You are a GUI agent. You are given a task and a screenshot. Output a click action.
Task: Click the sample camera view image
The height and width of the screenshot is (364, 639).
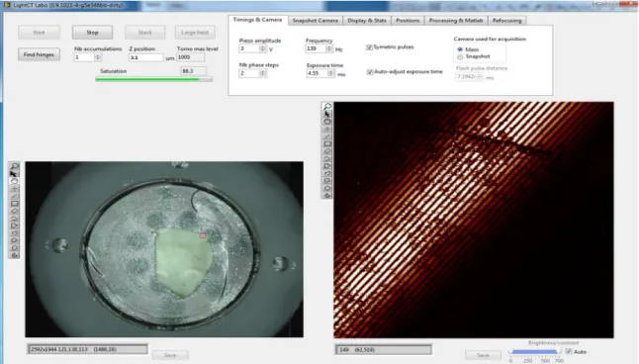tap(164, 249)
